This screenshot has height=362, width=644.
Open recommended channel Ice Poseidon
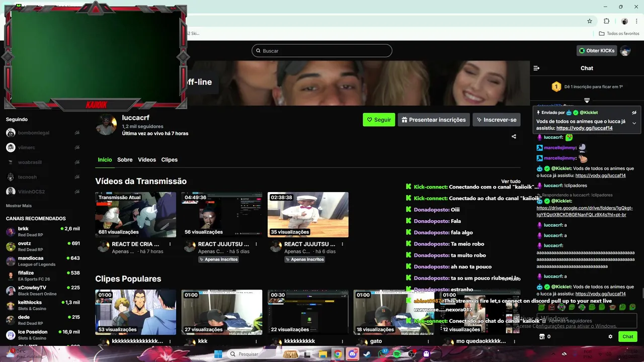[43, 335]
